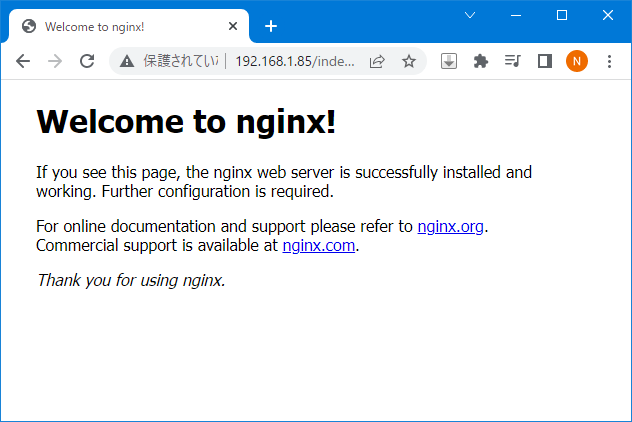632x422 pixels.
Task: Open the tab search chevron dropdown
Action: pyautogui.click(x=470, y=15)
